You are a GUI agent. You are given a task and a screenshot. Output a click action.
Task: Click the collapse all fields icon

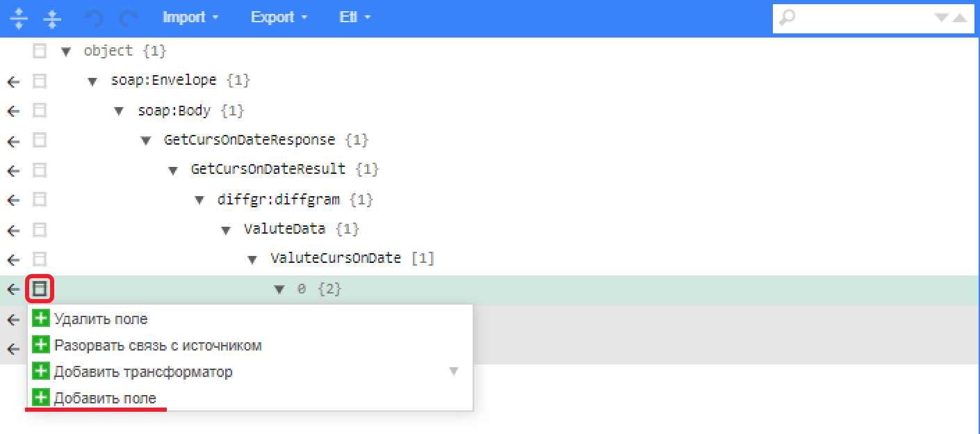point(52,18)
